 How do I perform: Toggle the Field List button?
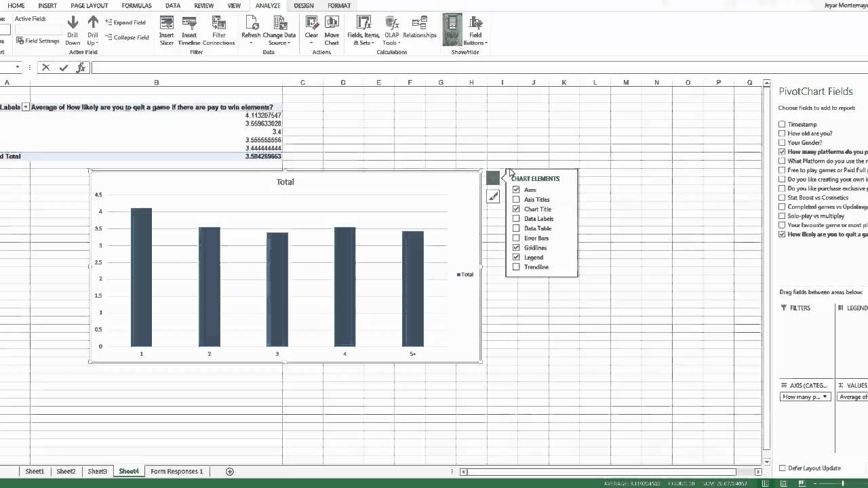(x=452, y=30)
